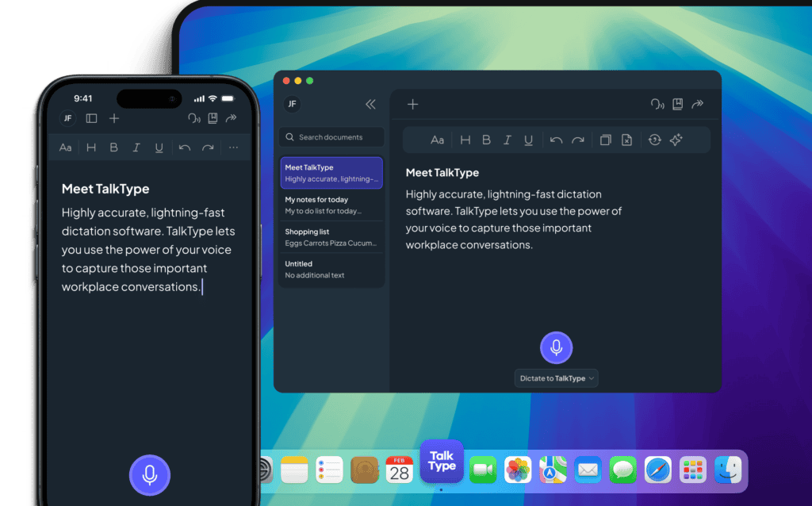Image resolution: width=812 pixels, height=506 pixels.
Task: Toggle italic formatting in desktop toolbar
Action: point(507,140)
